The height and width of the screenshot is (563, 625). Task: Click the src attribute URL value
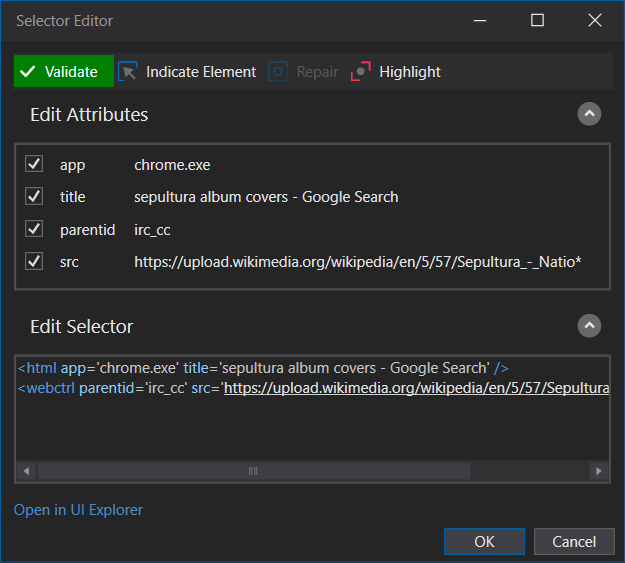357,261
